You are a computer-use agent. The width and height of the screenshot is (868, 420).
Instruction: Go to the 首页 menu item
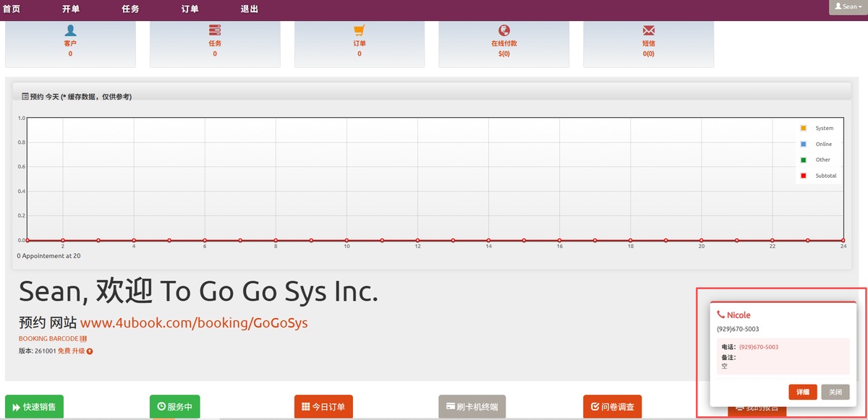pyautogui.click(x=12, y=9)
